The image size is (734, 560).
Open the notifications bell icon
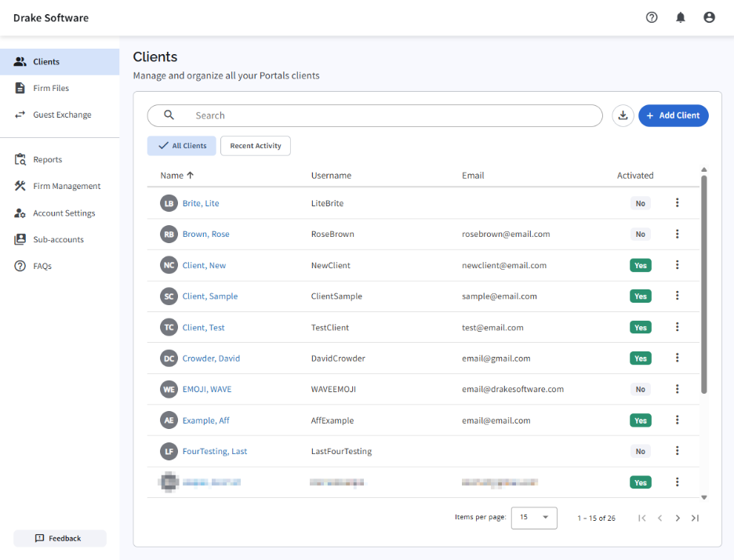681,17
